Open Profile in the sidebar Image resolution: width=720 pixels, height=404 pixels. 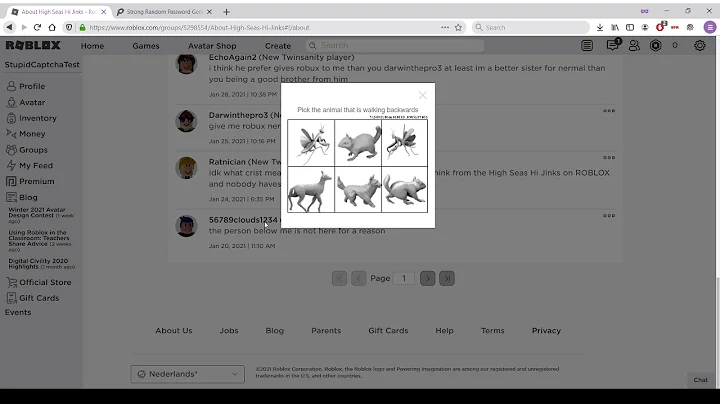(x=26, y=86)
